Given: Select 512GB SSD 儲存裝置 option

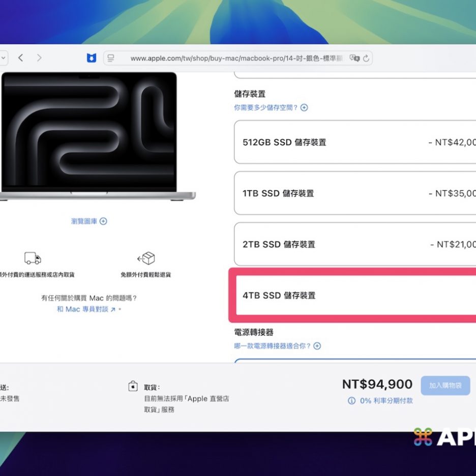Looking at the screenshot, I should pos(354,142).
